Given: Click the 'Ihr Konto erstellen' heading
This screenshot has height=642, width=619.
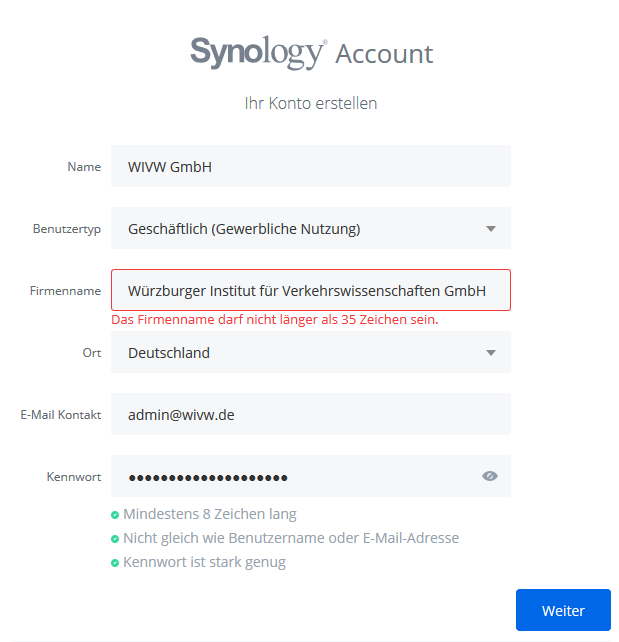Looking at the screenshot, I should (x=311, y=103).
